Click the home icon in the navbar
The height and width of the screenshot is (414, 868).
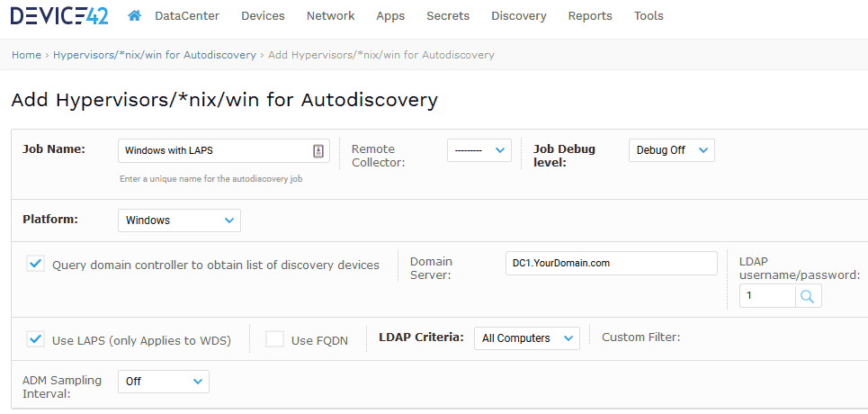[134, 15]
